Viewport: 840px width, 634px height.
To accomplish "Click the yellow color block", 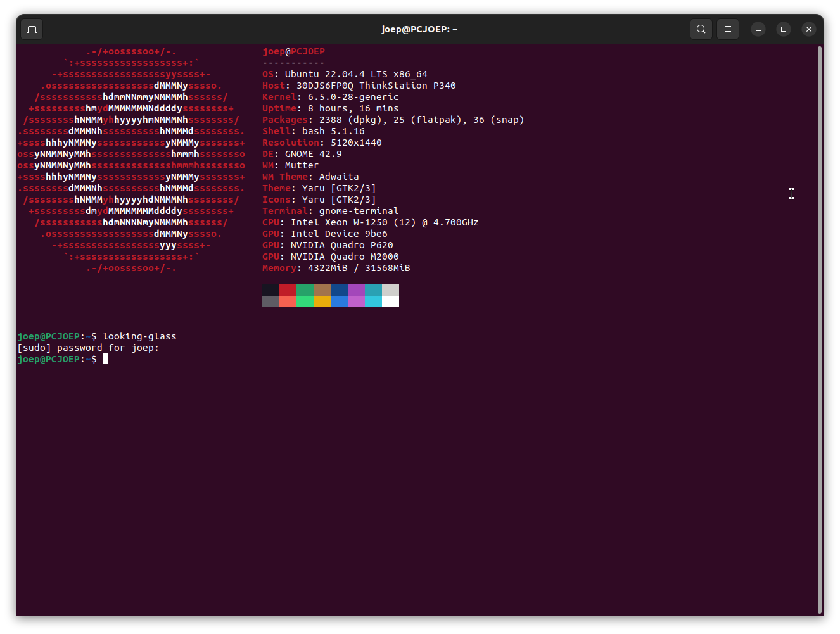I will click(x=322, y=301).
